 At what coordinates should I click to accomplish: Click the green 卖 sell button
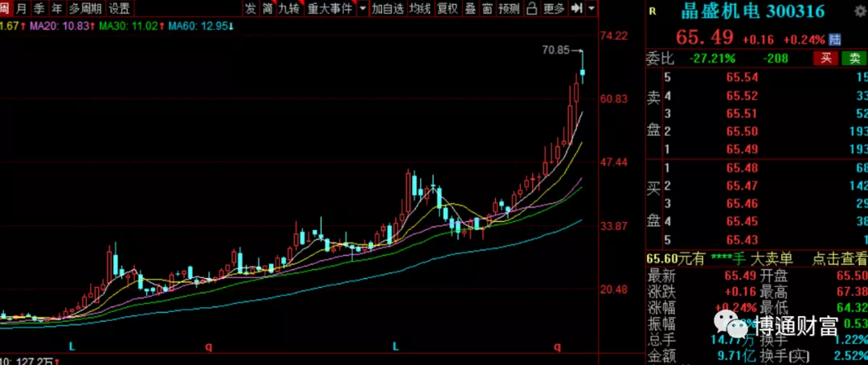[854, 58]
